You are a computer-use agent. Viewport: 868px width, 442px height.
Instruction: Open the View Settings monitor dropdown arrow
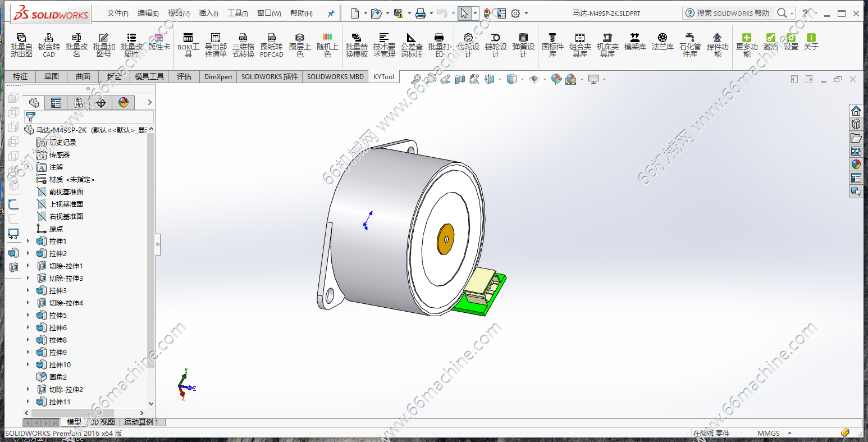[604, 79]
